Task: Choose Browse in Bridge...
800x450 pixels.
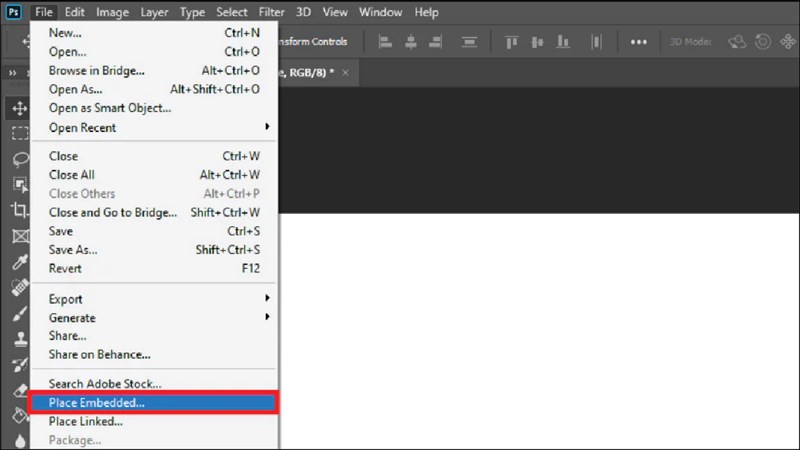Action: [x=153, y=70]
